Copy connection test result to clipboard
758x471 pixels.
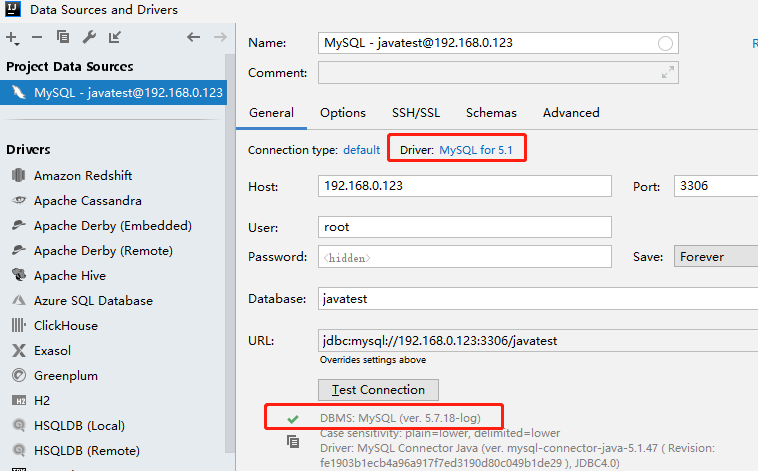point(293,441)
